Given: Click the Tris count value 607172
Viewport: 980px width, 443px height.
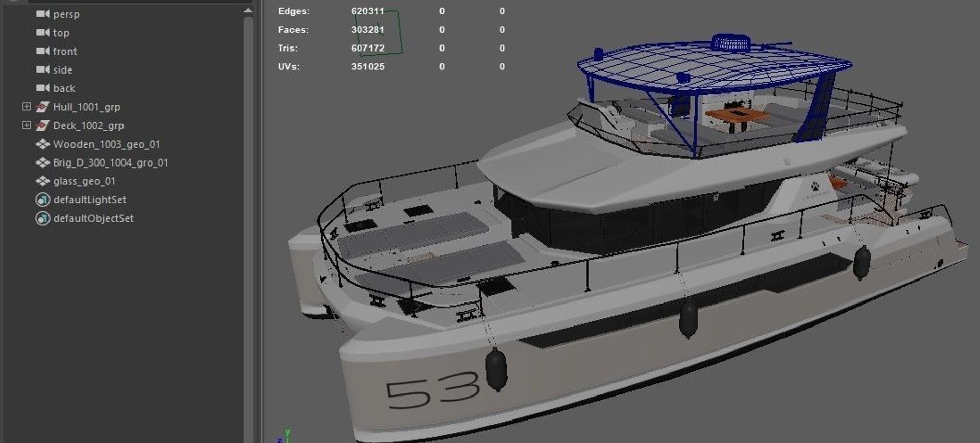Looking at the screenshot, I should tap(367, 48).
